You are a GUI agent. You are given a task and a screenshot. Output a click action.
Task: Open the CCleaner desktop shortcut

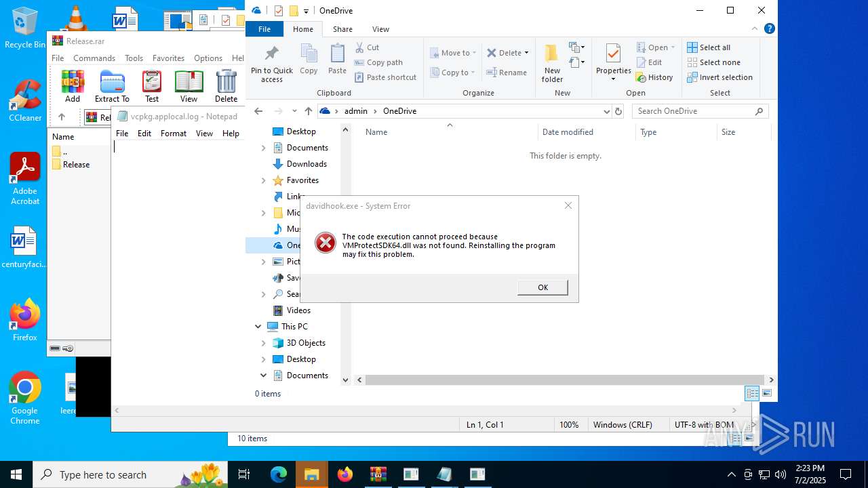[25, 100]
